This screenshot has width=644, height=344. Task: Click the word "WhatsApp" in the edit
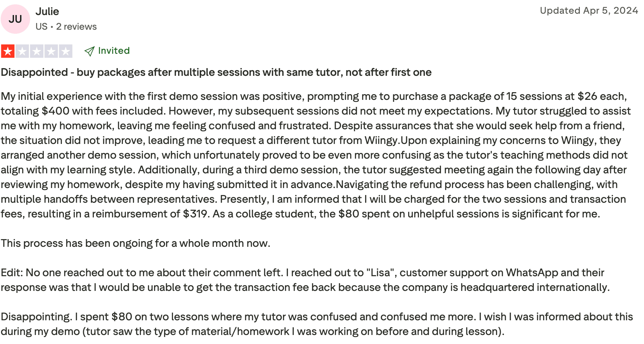pos(532,273)
